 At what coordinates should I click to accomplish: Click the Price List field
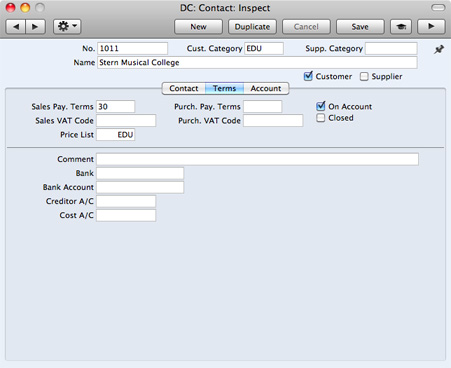116,134
